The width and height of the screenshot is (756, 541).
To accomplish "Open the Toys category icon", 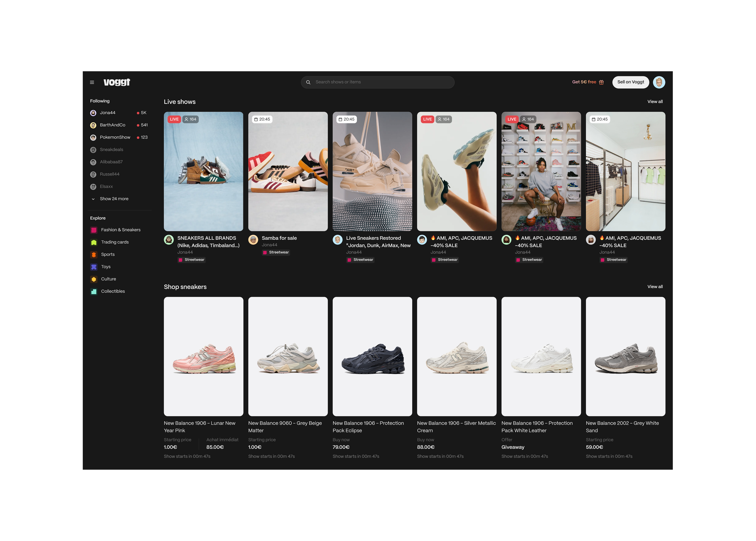I will (x=94, y=267).
